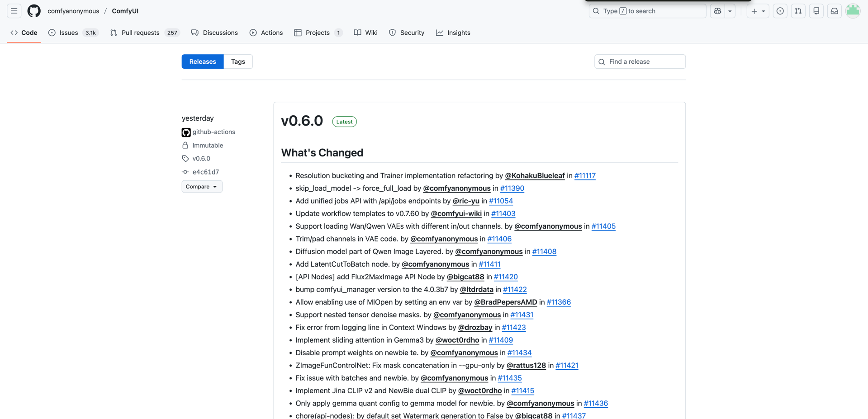The image size is (868, 419).
Task: Open pull requests icon in header
Action: pos(798,11)
